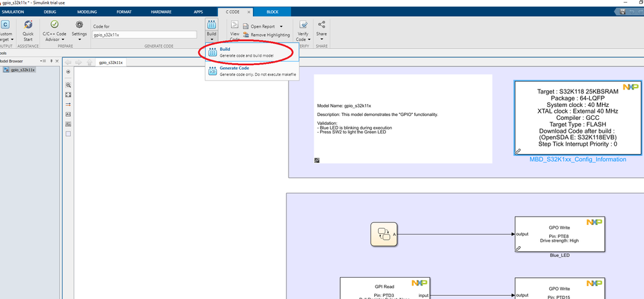Switch to the Modeling ribbon tab
The image size is (644, 299).
[87, 12]
